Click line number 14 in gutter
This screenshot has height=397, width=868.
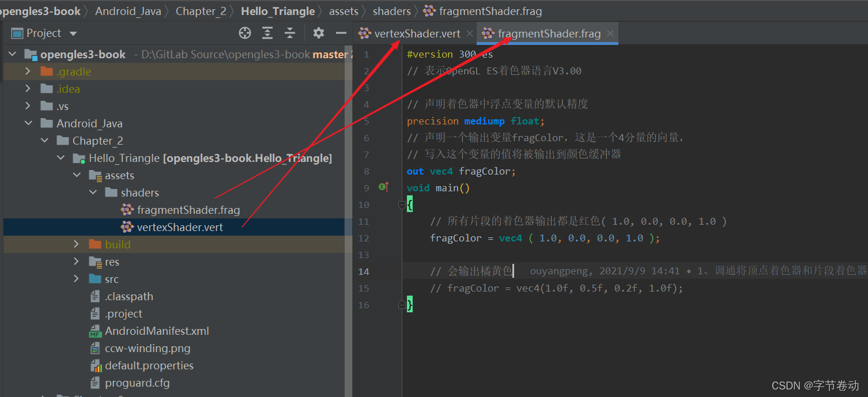pyautogui.click(x=363, y=271)
